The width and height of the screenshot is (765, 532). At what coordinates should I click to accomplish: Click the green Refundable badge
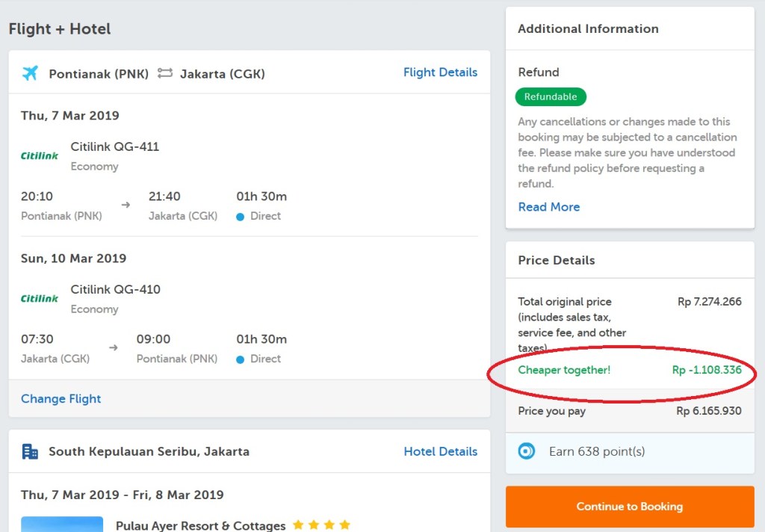pyautogui.click(x=551, y=97)
